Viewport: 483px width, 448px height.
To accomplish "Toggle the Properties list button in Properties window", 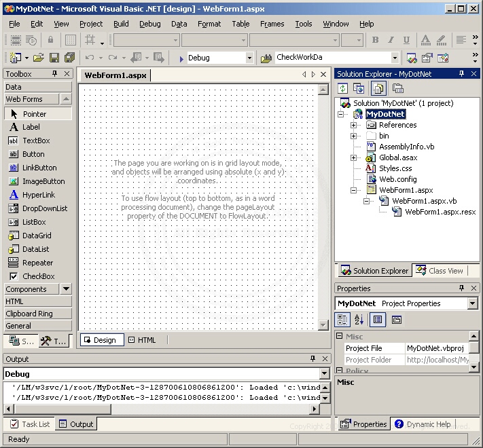I will point(378,320).
